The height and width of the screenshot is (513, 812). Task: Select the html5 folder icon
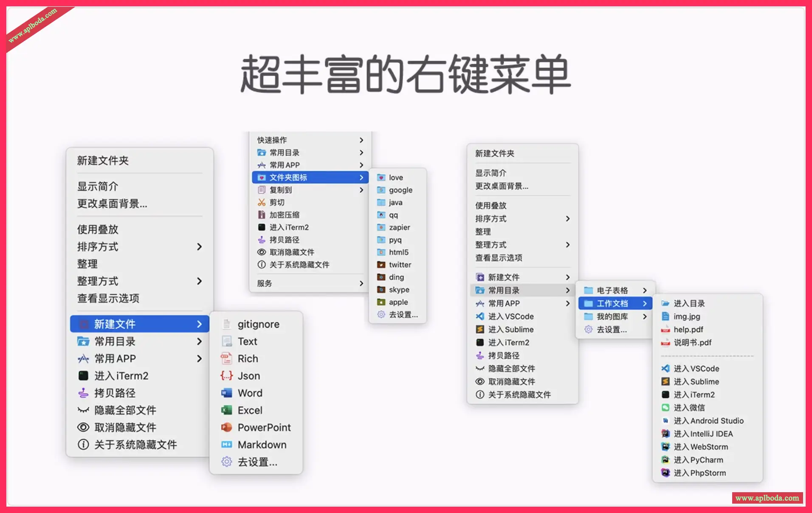(x=381, y=252)
